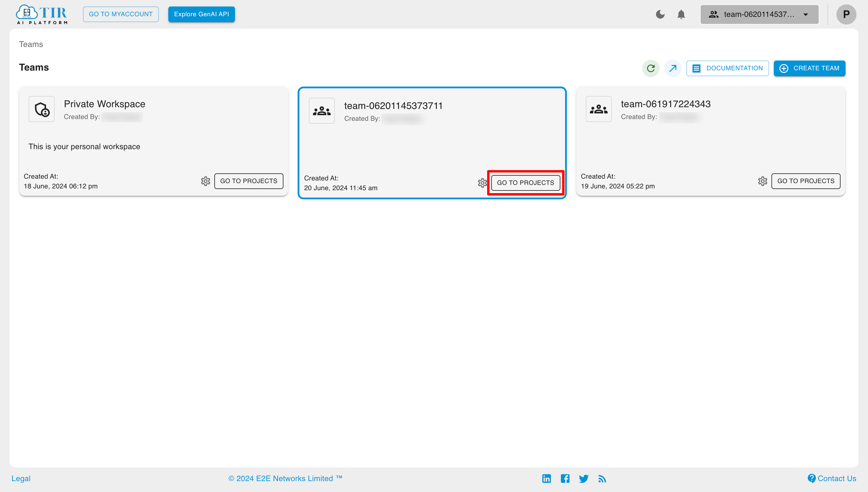Screen dimensions: 868x492
Task: Click the Documentation page icon
Action: [x=696, y=68]
